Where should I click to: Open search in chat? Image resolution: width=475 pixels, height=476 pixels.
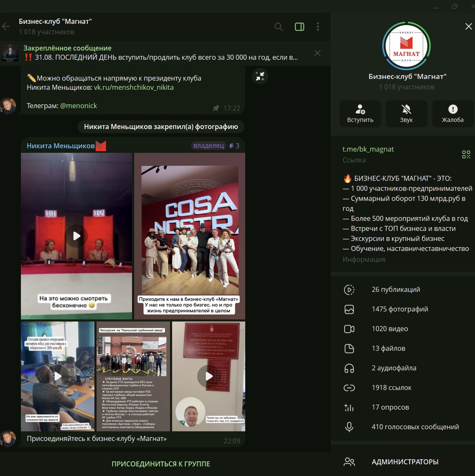point(279,27)
